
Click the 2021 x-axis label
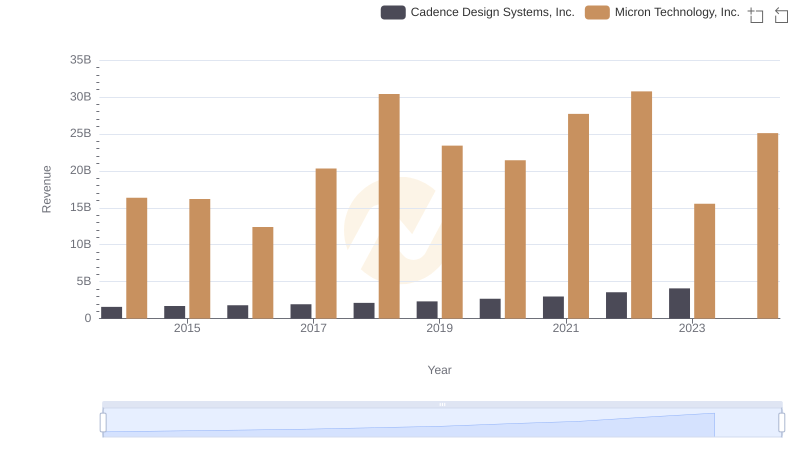566,328
